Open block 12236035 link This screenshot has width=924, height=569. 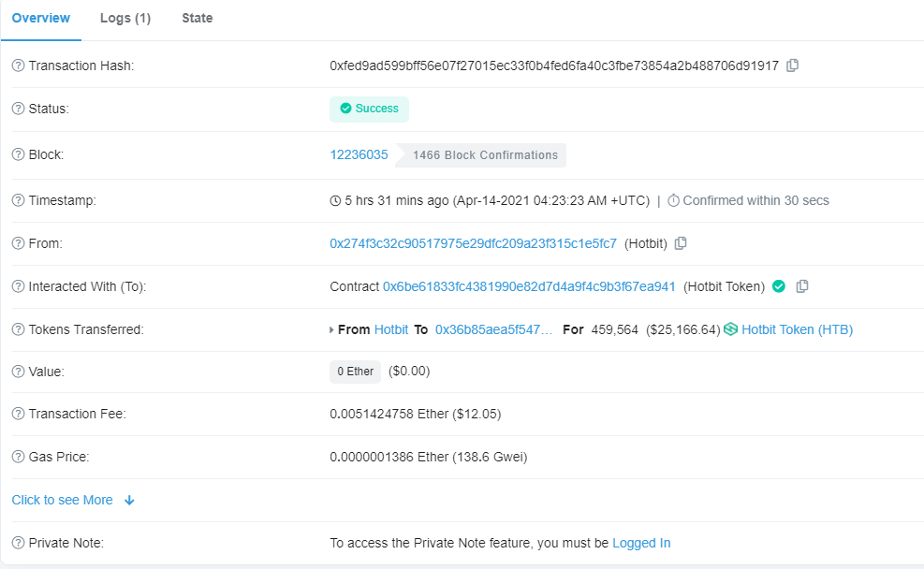[x=359, y=154]
